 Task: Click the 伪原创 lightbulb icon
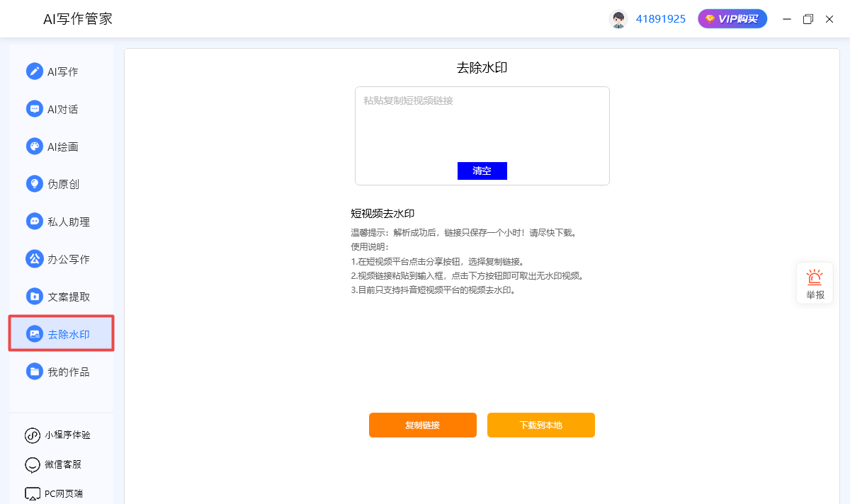point(34,184)
